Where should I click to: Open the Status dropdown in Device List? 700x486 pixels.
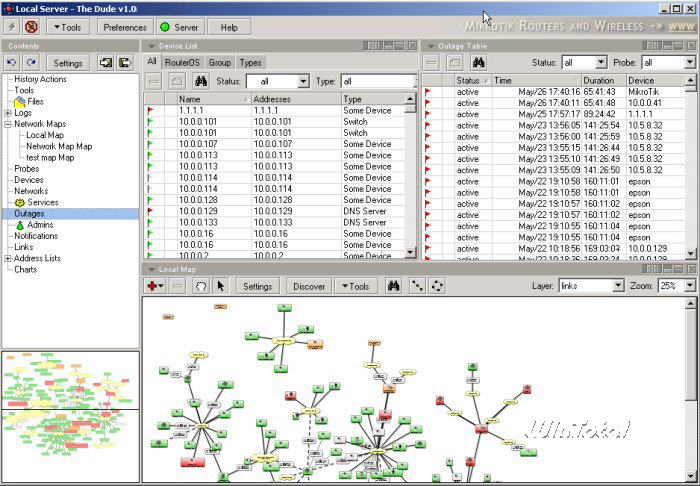(x=304, y=81)
